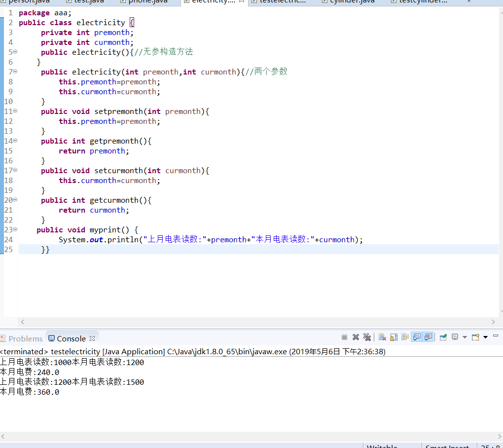
Task: Minimize the Console panel
Action: coord(495,336)
